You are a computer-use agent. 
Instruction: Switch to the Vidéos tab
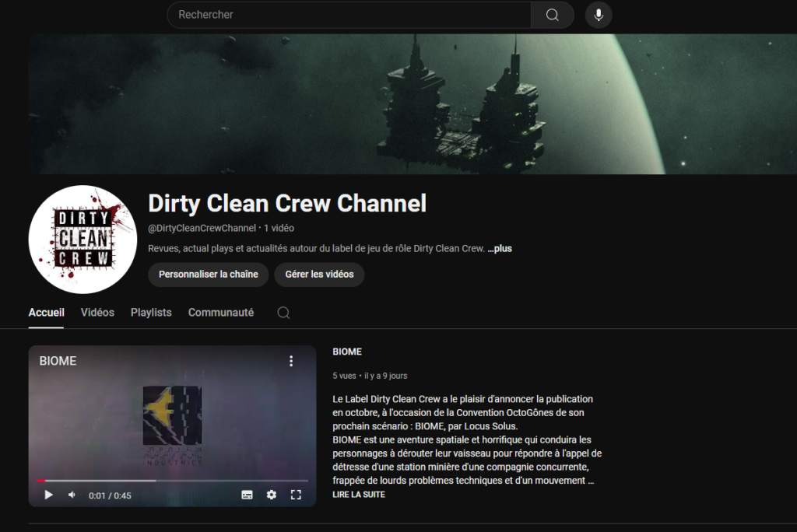(x=97, y=313)
